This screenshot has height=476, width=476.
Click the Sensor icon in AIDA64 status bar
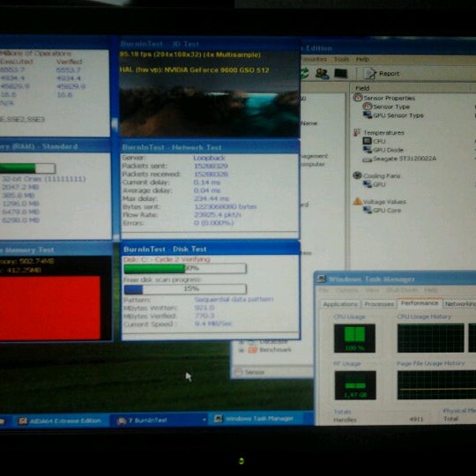(239, 372)
